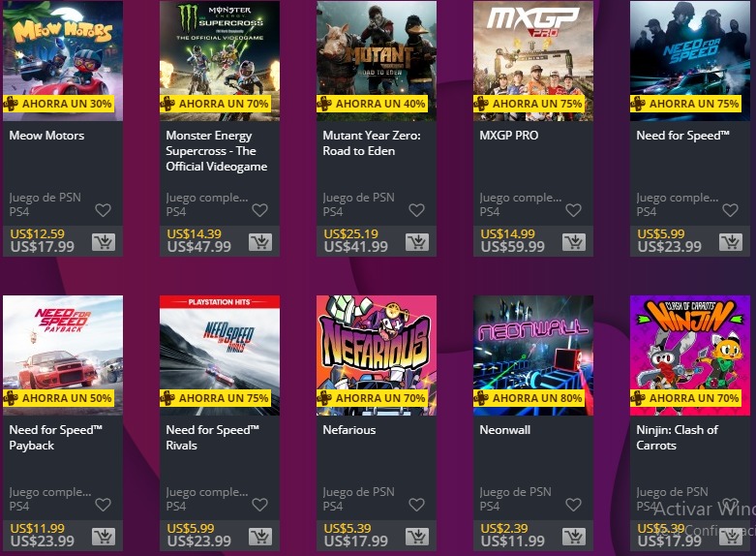756x556 pixels.
Task: Open Need for Speed cover thumbnail
Action: click(x=690, y=61)
